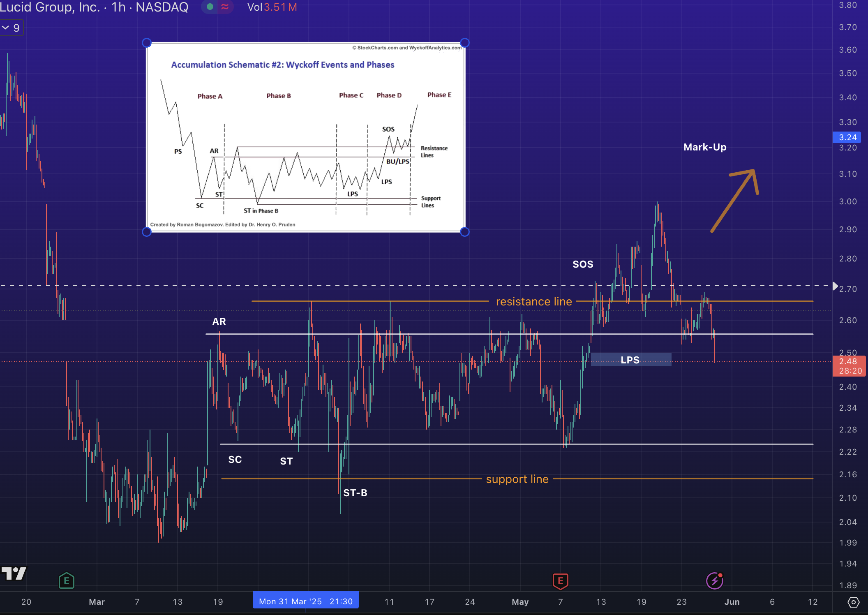Select the orange resistance line text
This screenshot has height=615, width=868.
[533, 302]
